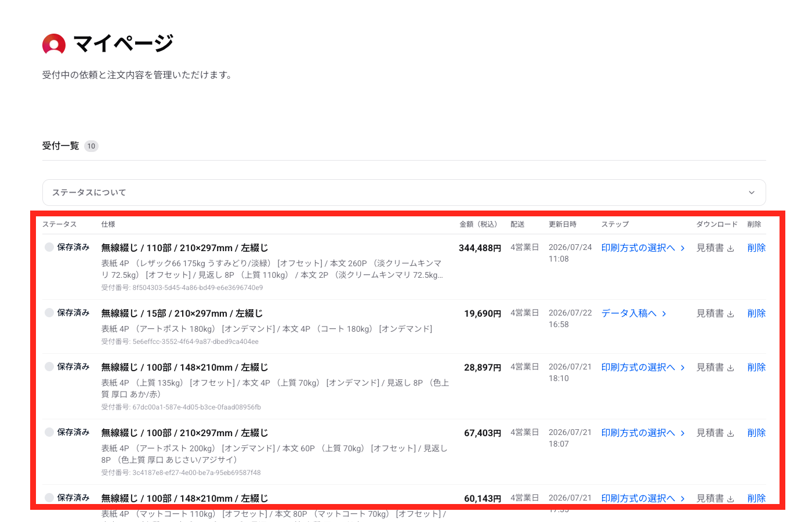Select 無線綴じ / 100部 / 148×210mm title priced 28,897円
This screenshot has width=812, height=522.
(x=184, y=367)
